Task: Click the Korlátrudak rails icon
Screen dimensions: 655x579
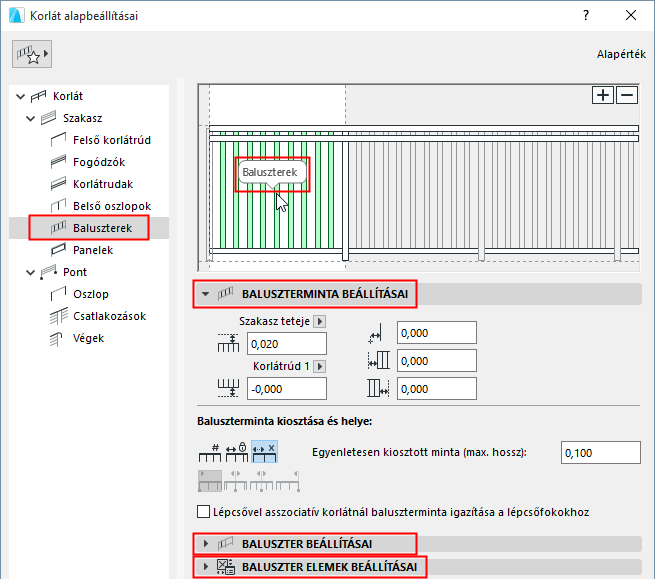Action: [x=58, y=184]
